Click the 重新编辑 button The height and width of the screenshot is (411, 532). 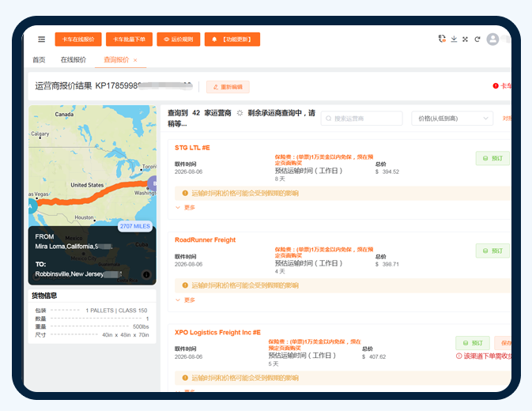click(228, 87)
